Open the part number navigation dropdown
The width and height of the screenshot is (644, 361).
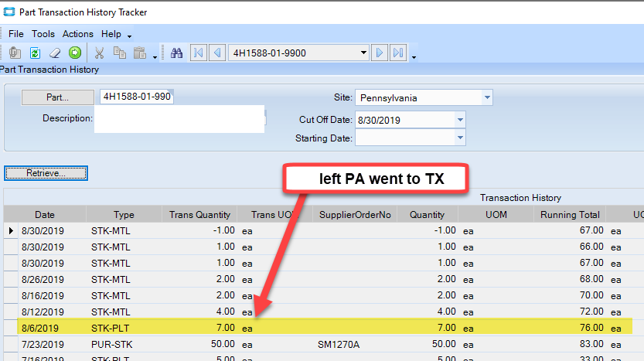click(363, 53)
